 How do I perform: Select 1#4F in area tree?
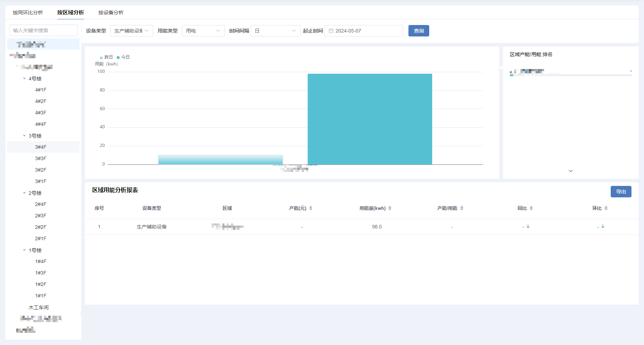point(41,261)
